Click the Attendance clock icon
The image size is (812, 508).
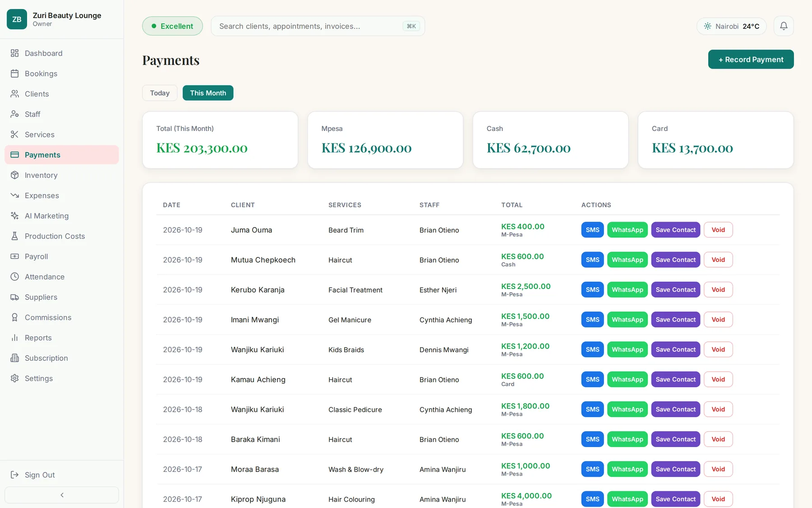point(15,277)
